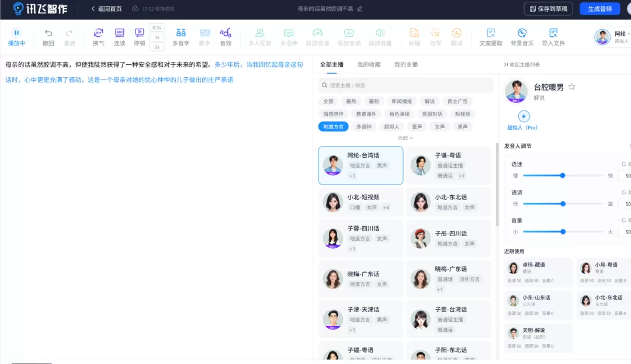Click the 数字 number reading tool
The image size is (631, 364).
[204, 37]
